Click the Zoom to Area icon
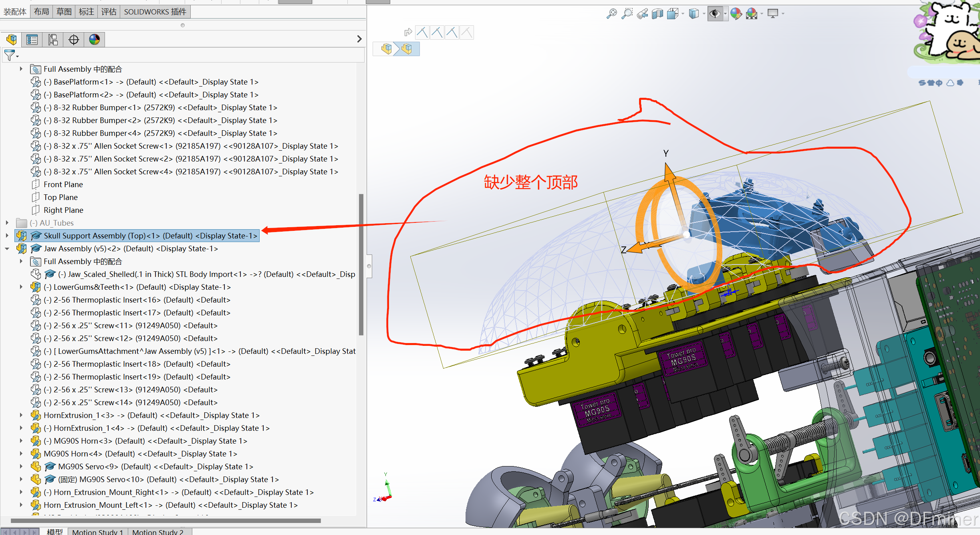The image size is (980, 535). click(x=627, y=14)
